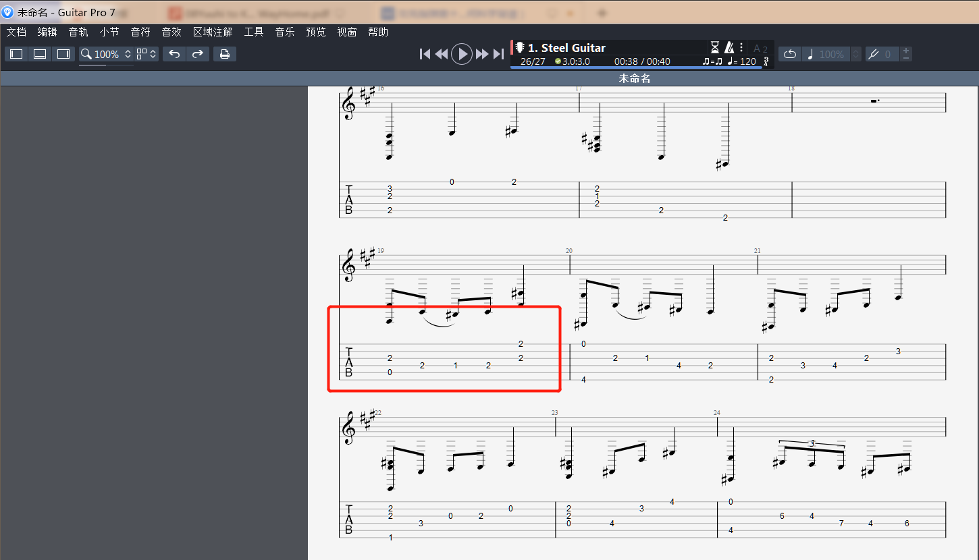Open the page layout view dropdown
The height and width of the screenshot is (560, 979).
[147, 54]
